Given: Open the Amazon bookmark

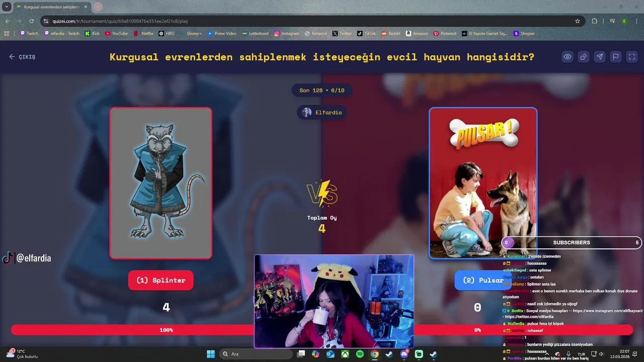Looking at the screenshot, I should click(x=417, y=34).
